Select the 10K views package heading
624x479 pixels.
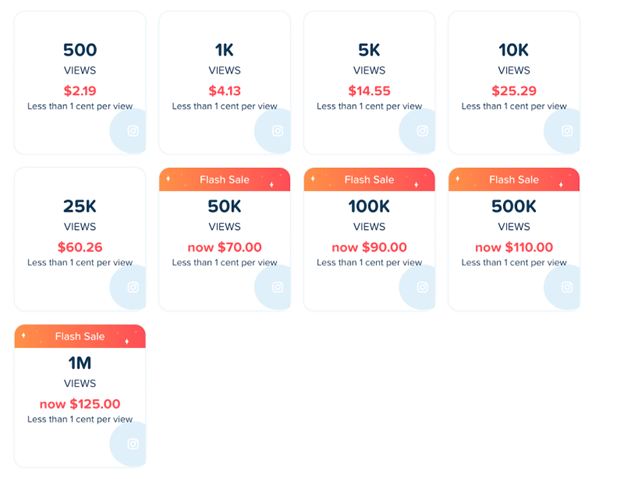point(514,50)
